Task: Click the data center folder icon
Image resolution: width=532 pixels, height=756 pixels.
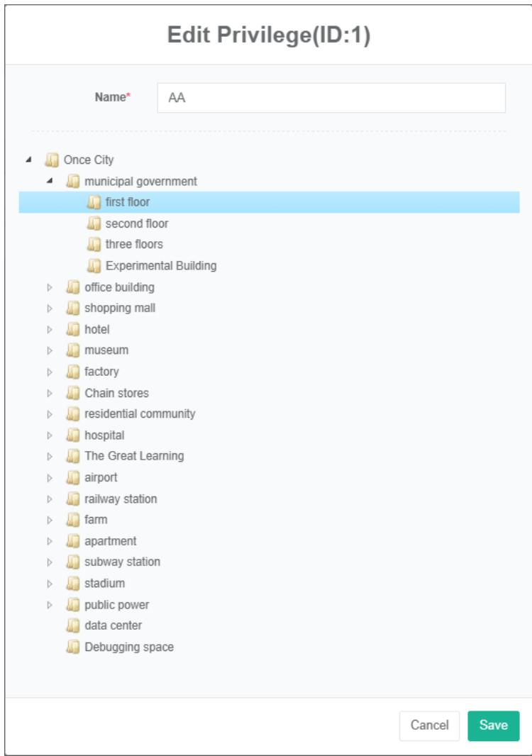Action: (x=72, y=626)
